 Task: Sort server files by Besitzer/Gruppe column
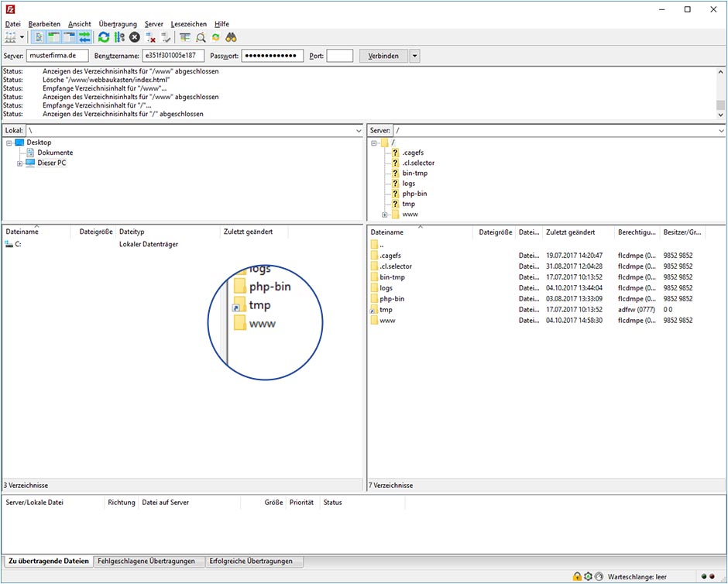[x=682, y=232]
